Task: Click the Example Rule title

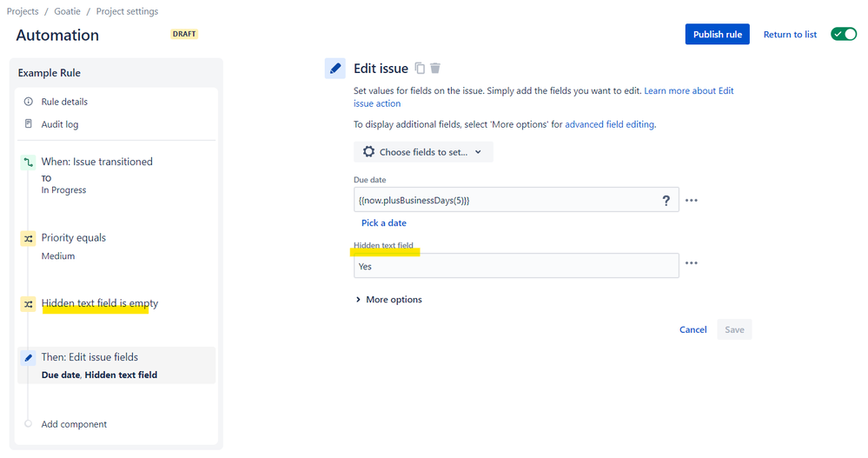Action: point(50,72)
